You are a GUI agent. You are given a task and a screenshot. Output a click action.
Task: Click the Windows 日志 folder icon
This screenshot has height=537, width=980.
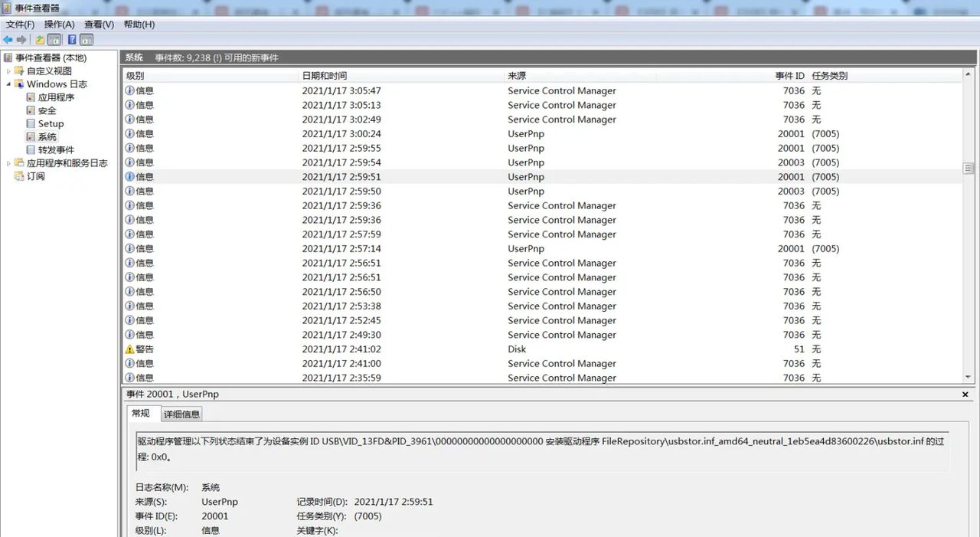(x=19, y=84)
